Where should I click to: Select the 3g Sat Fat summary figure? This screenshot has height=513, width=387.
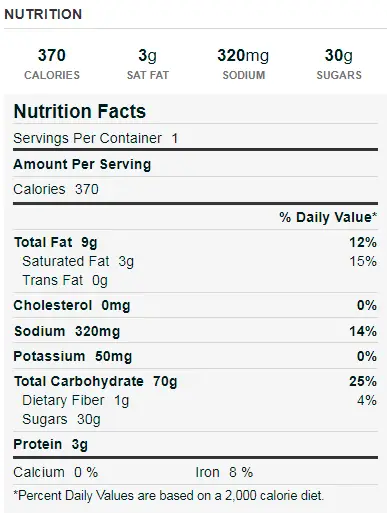pyautogui.click(x=148, y=64)
